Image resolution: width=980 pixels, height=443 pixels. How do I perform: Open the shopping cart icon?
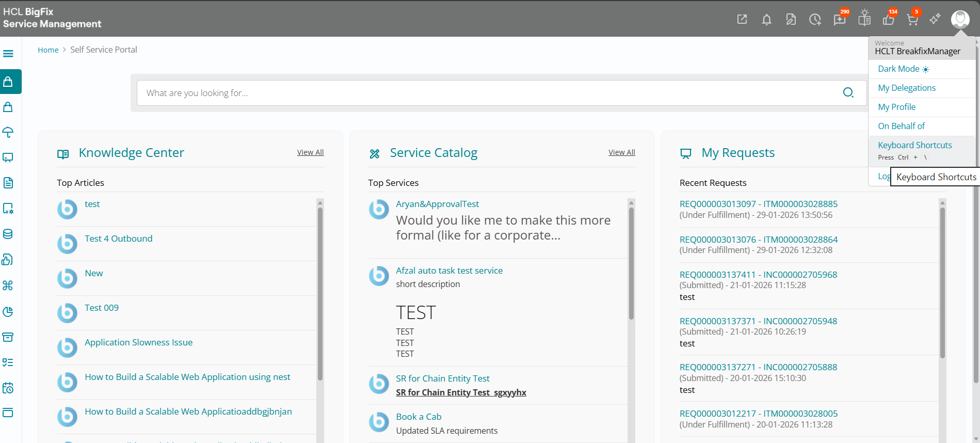tap(912, 20)
